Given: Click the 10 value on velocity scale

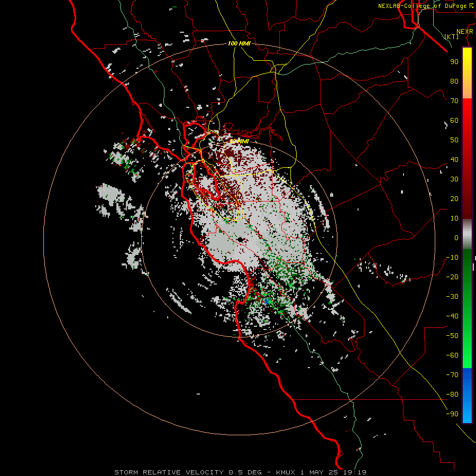Looking at the screenshot, I should [454, 218].
